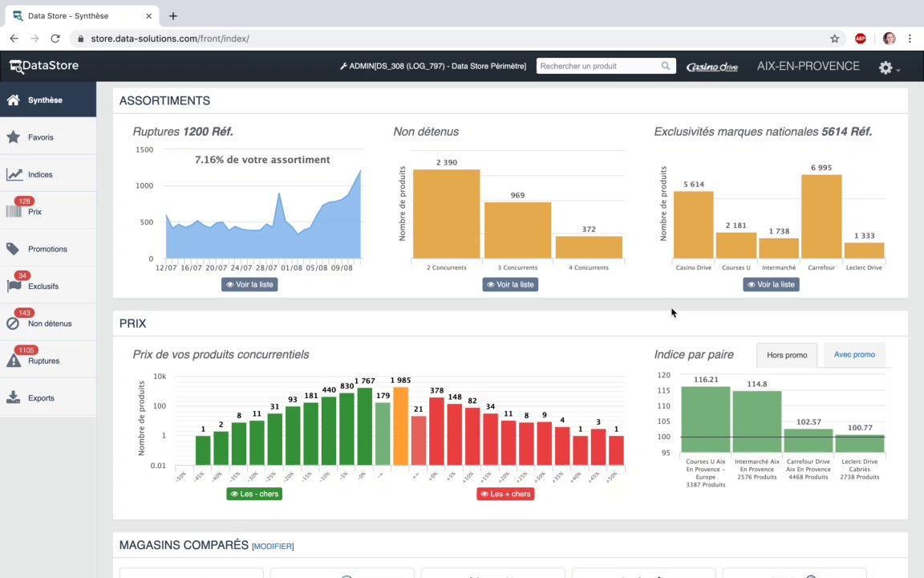This screenshot has height=578, width=924.
Task: Open Promotions tag icon in sidebar
Action: (13, 249)
